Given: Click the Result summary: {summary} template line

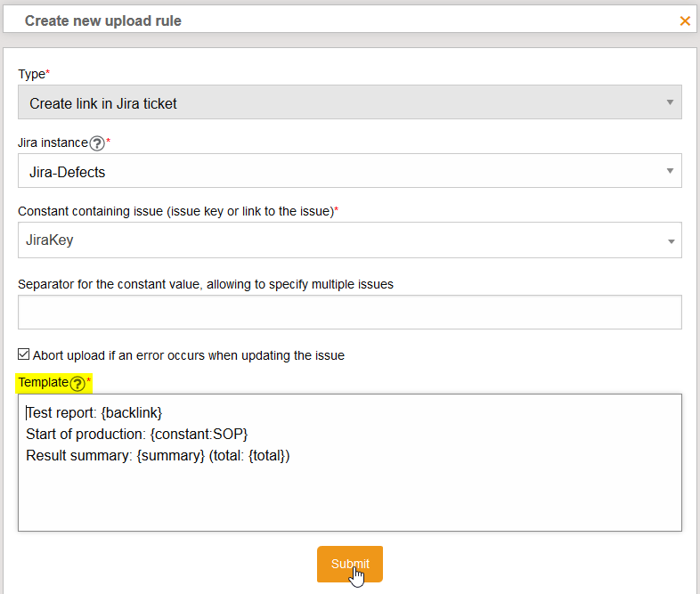Looking at the screenshot, I should (x=158, y=456).
